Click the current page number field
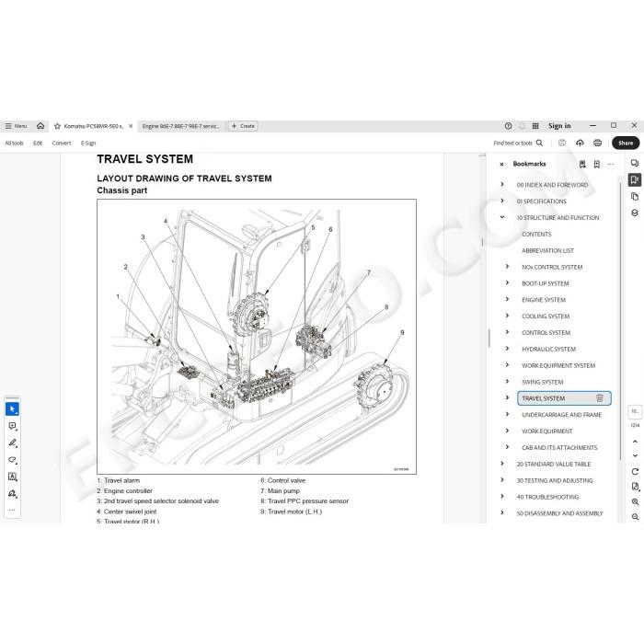This screenshot has height=644, width=644. (x=635, y=411)
